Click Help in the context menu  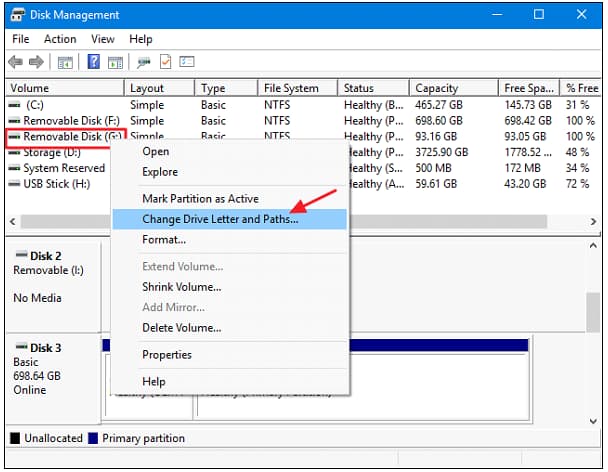click(x=230, y=382)
